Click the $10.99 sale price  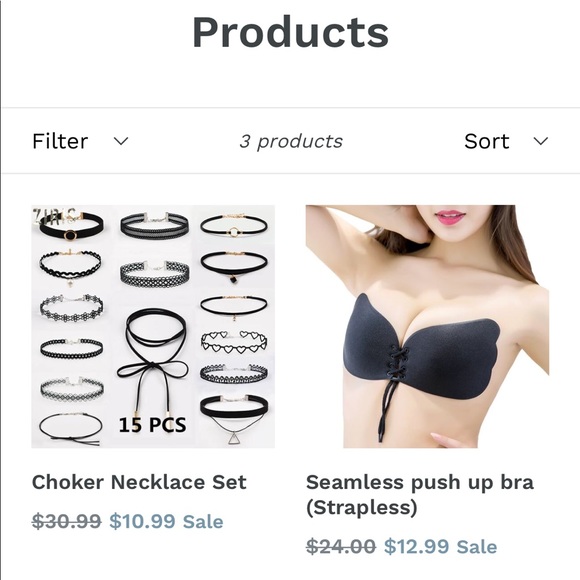point(142,521)
